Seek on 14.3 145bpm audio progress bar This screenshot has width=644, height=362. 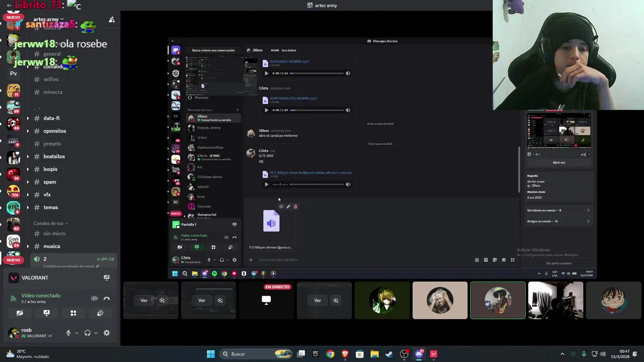[x=316, y=185]
